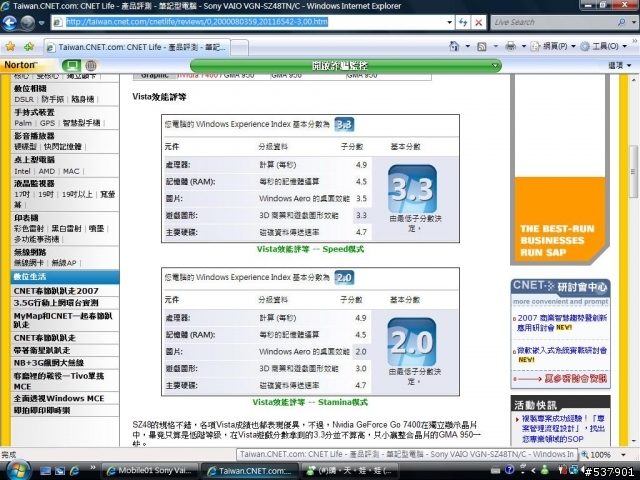Image resolution: width=640 pixels, height=480 pixels.
Task: Select the Taiwan.CNET.com browser tab
Action: 136,47
